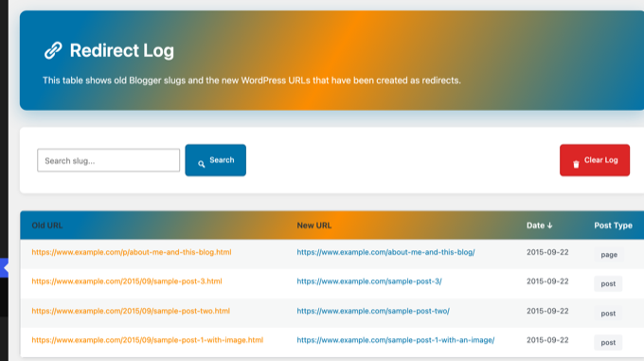Open new URL sample-post-1-with-an-image/
The image size is (644, 361).
pyautogui.click(x=396, y=340)
